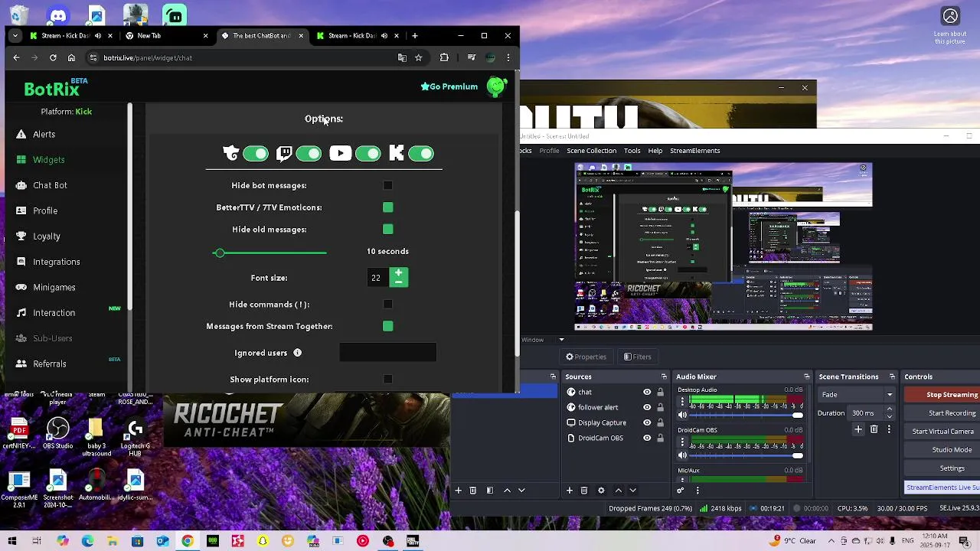Open a new Chrome tab with plus
980x551 pixels.
click(x=414, y=35)
